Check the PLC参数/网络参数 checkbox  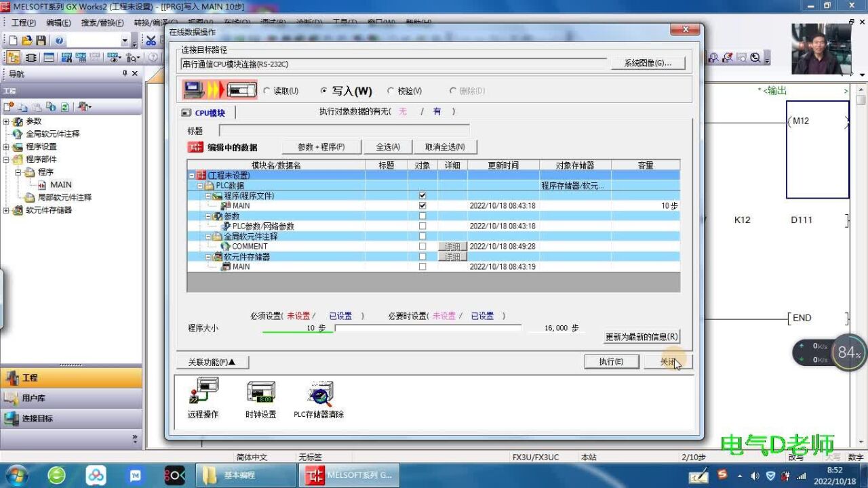tap(422, 226)
